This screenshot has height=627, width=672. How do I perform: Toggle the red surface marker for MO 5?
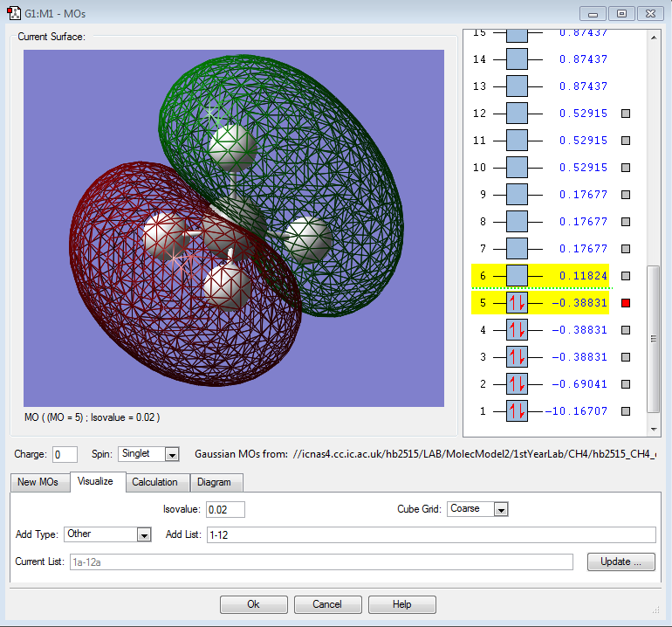tap(626, 303)
